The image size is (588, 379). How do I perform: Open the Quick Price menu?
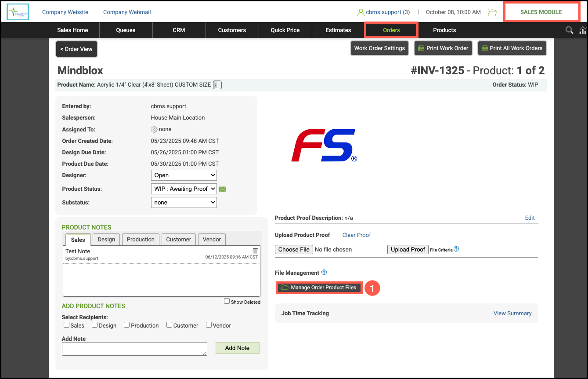click(x=285, y=30)
